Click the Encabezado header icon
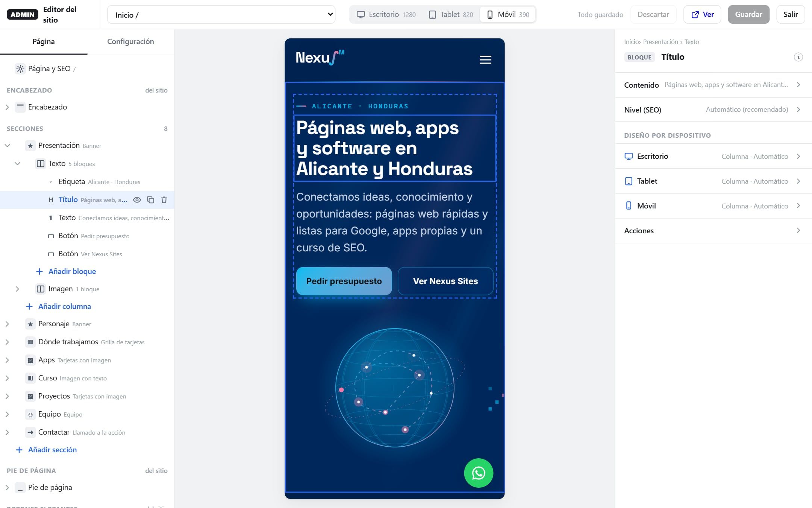The height and width of the screenshot is (508, 812). click(x=20, y=107)
